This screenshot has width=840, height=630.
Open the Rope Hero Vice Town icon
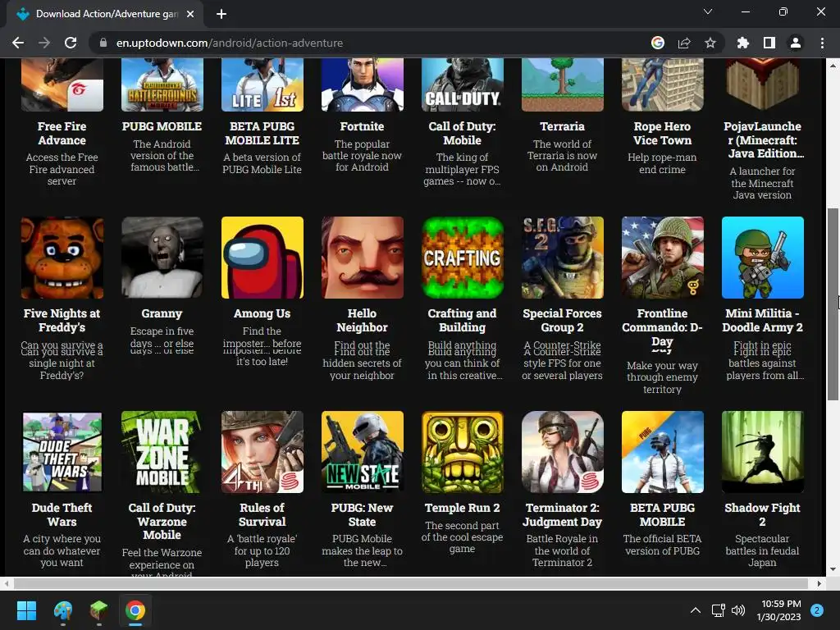[663, 85]
